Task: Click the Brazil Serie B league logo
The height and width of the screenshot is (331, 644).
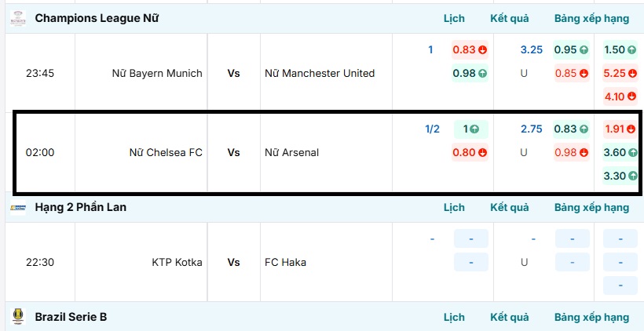Action: [x=17, y=317]
